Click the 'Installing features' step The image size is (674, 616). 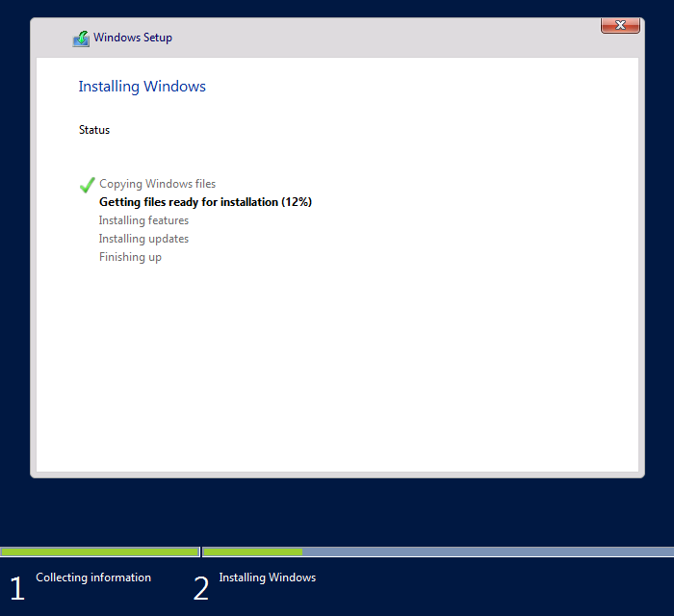[143, 220]
